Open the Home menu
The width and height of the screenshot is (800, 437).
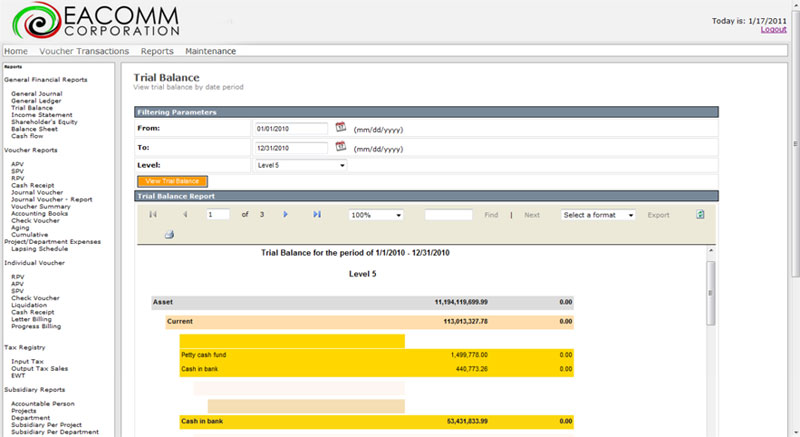[x=16, y=51]
